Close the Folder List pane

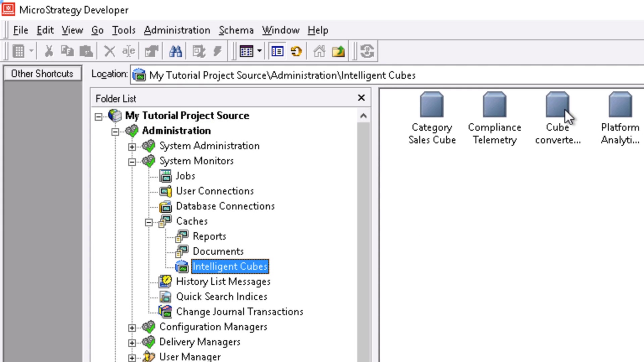pos(361,98)
